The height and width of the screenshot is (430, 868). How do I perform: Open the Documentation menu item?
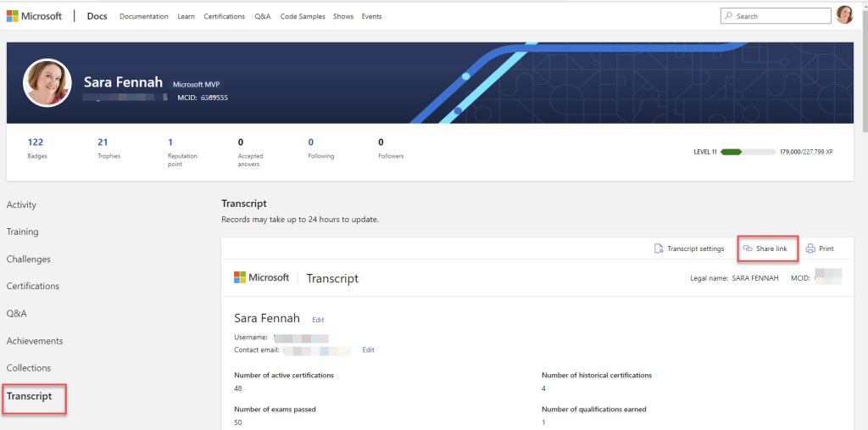[x=143, y=16]
